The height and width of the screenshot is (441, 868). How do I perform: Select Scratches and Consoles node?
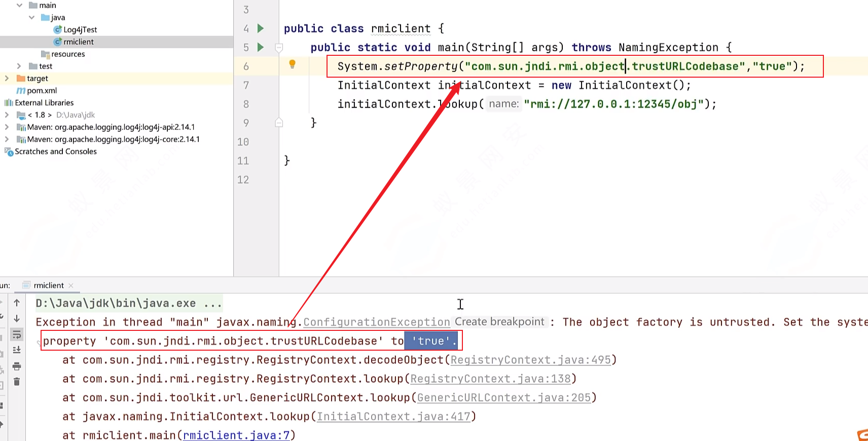pyautogui.click(x=56, y=151)
